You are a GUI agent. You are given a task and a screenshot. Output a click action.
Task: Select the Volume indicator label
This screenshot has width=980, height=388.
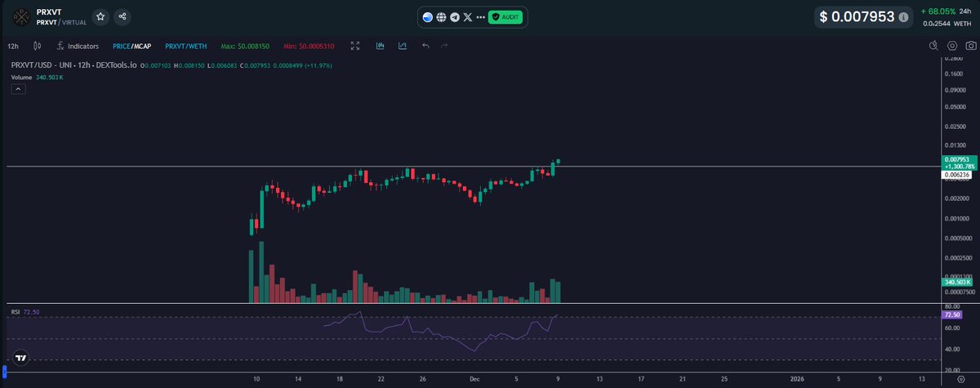(22, 77)
